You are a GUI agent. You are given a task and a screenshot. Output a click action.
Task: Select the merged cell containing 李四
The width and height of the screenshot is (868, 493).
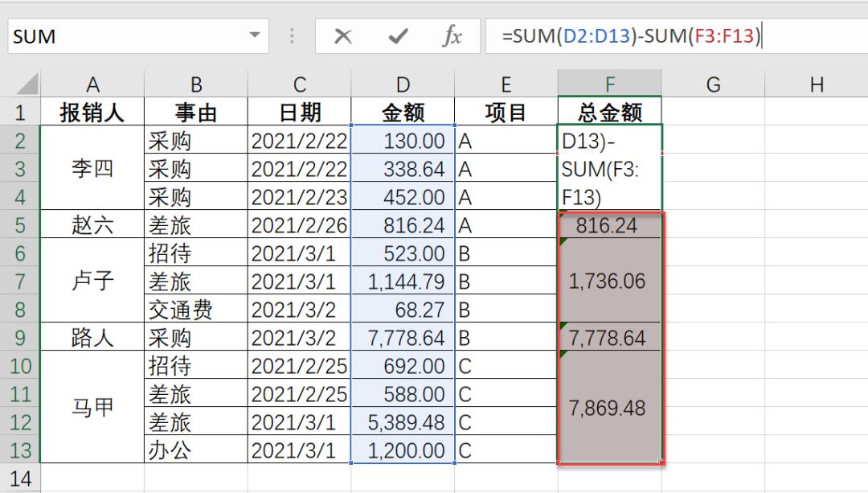click(92, 168)
